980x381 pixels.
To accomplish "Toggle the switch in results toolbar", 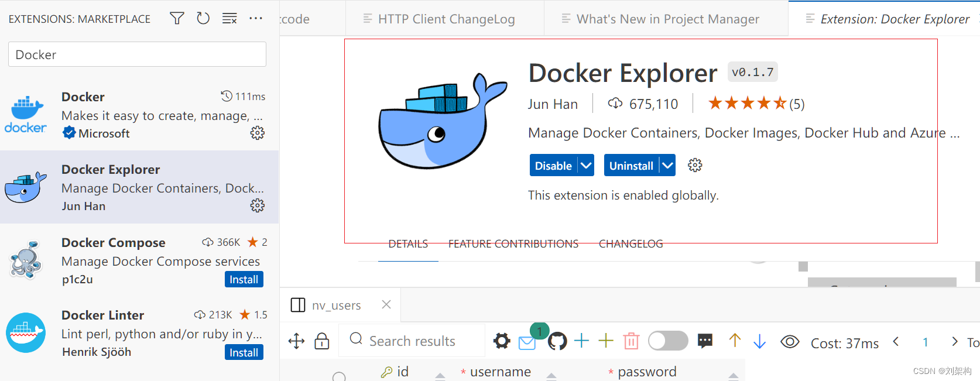I will 668,341.
